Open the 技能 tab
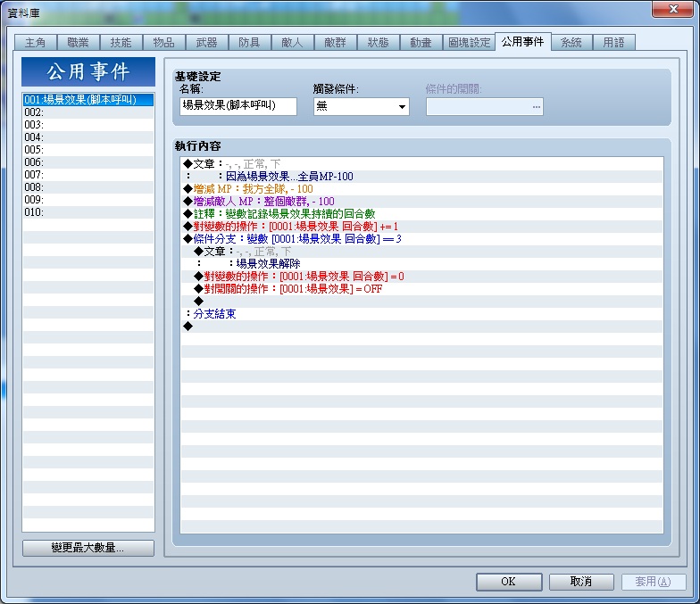The width and height of the screenshot is (700, 604). [x=121, y=43]
